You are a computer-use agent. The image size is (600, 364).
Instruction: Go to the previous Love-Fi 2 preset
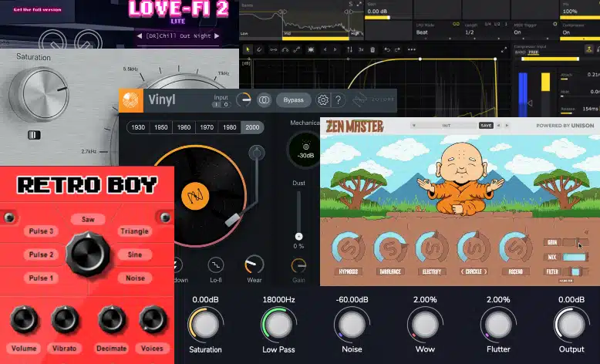pos(140,36)
